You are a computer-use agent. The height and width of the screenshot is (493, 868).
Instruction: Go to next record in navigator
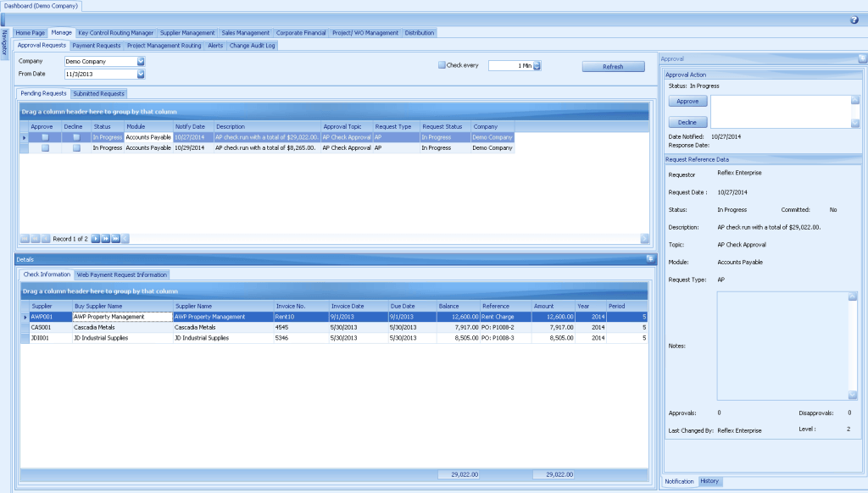click(95, 239)
